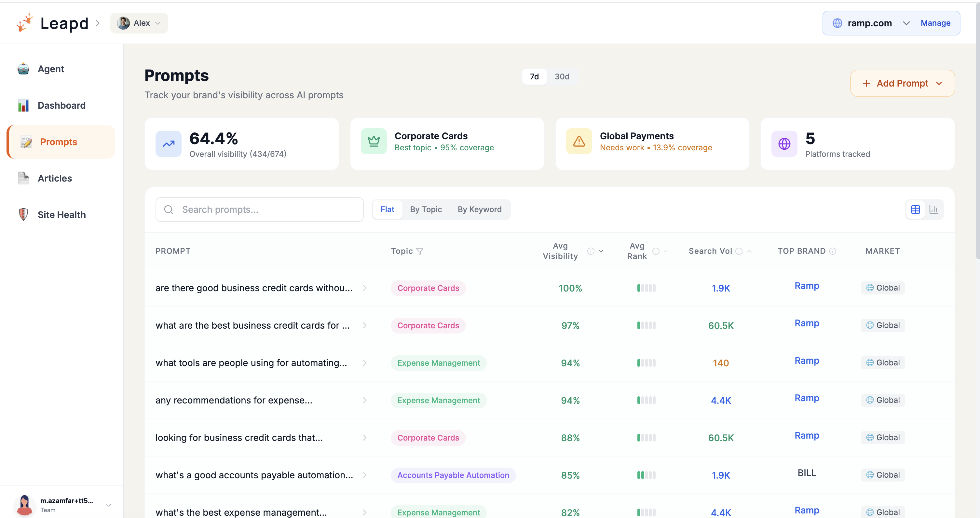Open the Topic column filter funnel icon
This screenshot has height=518, width=980.
[x=420, y=251]
